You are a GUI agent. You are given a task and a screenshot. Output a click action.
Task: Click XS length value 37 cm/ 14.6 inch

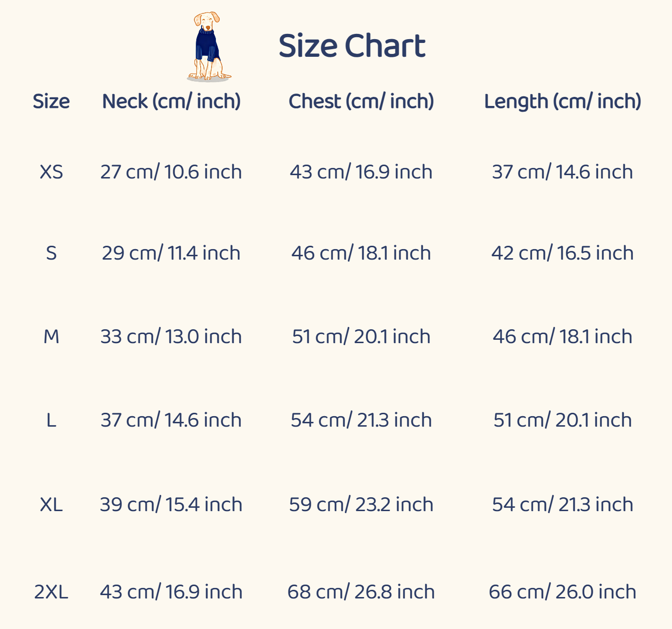tap(562, 172)
